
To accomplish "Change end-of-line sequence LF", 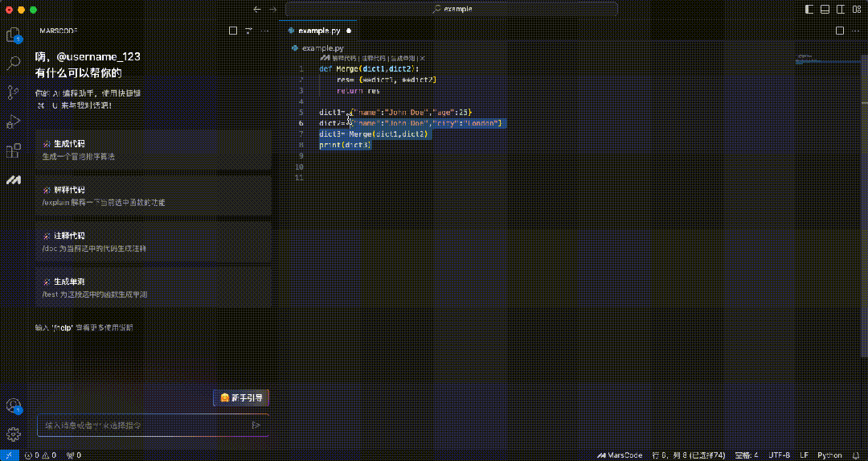I will (x=804, y=455).
